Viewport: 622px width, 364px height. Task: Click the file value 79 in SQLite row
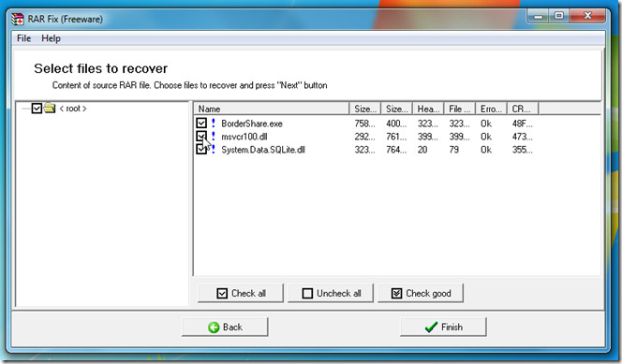[453, 150]
